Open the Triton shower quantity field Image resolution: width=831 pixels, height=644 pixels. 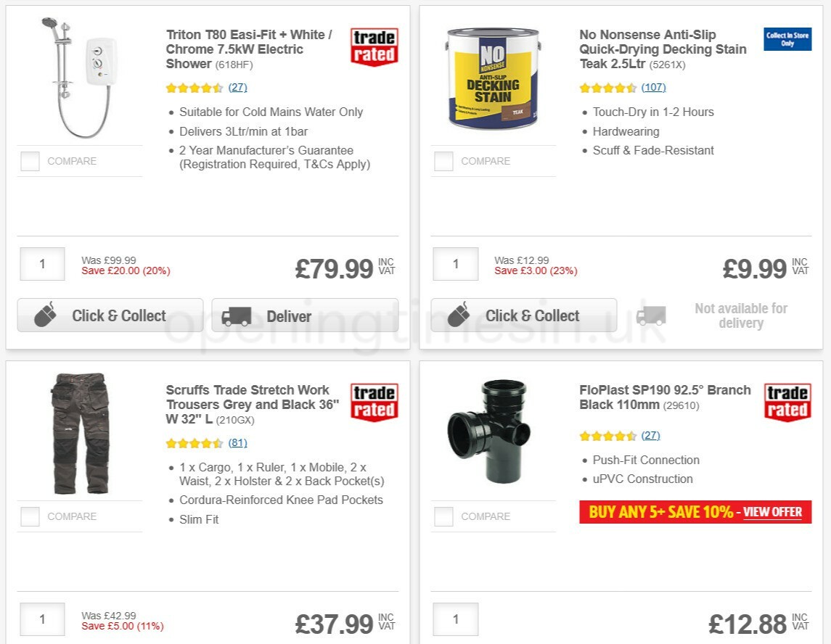point(41,263)
